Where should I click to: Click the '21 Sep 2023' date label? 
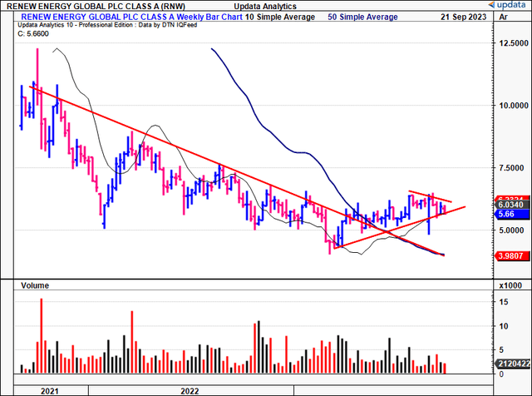tap(464, 17)
